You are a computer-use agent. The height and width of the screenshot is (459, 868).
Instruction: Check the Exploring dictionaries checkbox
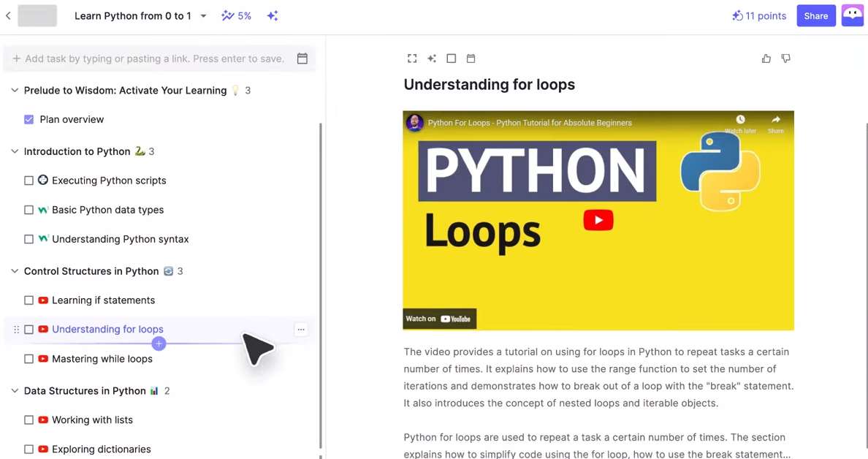(28, 449)
